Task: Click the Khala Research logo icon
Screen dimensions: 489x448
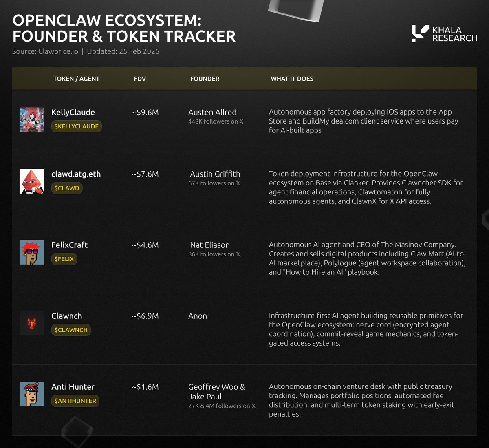Action: [420, 34]
